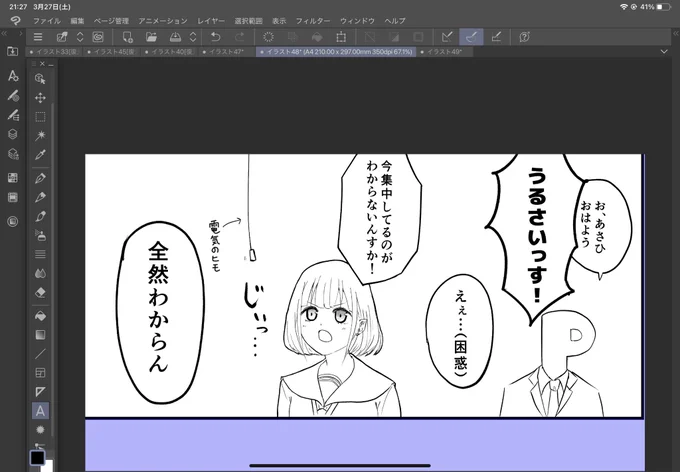Screen dimensions: 680x472
Task: Select the Gradient tool
Action: 40,335
